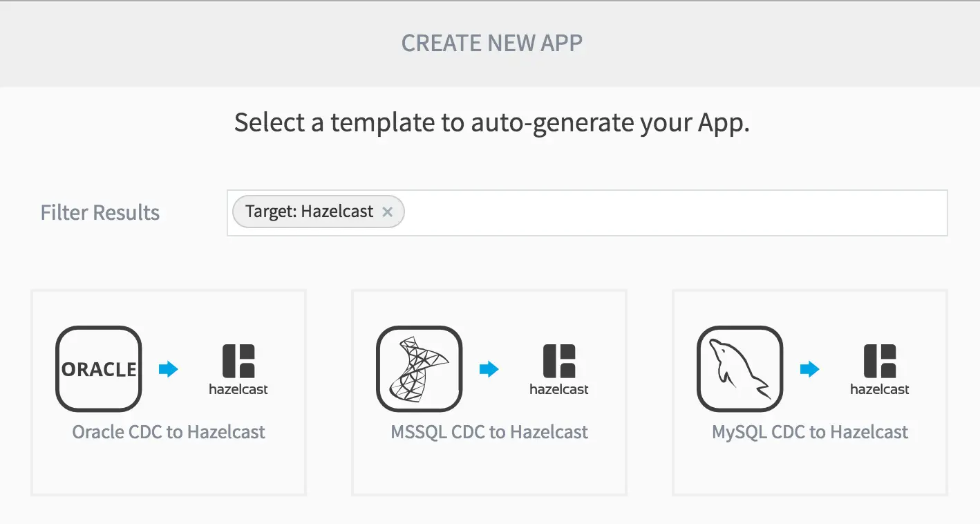This screenshot has width=980, height=524.
Task: Click the MSSQL server logo icon
Action: pyautogui.click(x=419, y=369)
